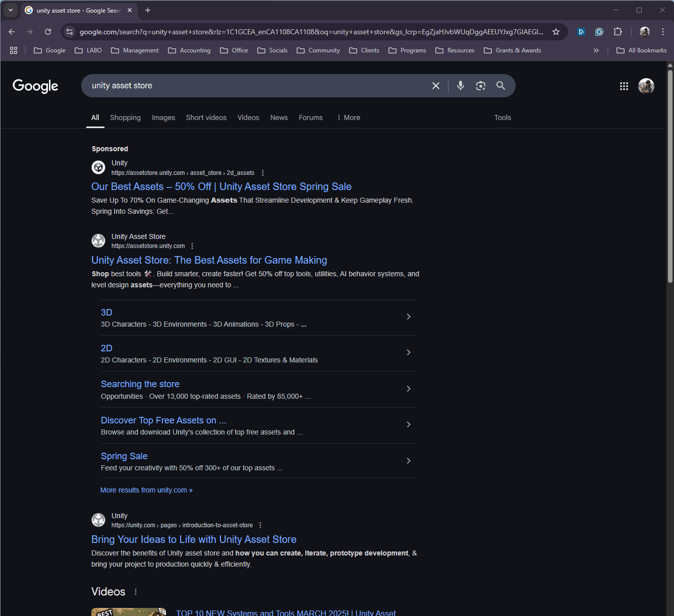Screen dimensions: 674x616
Task: Open the Searching the store sitelink
Action: coord(140,384)
